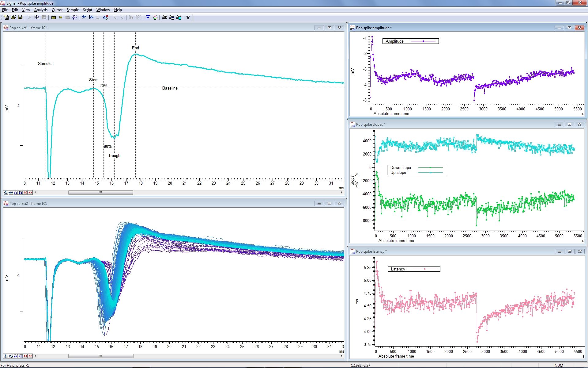Save the file using the floppy disk icon
588x368 pixels.
(x=20, y=17)
